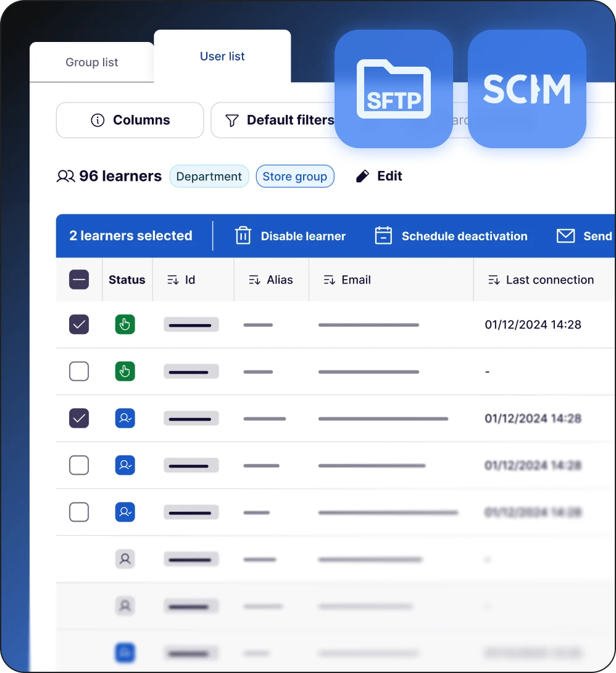Uncheck the first row's checkbox
This screenshot has height=673, width=616.
pos(79,324)
